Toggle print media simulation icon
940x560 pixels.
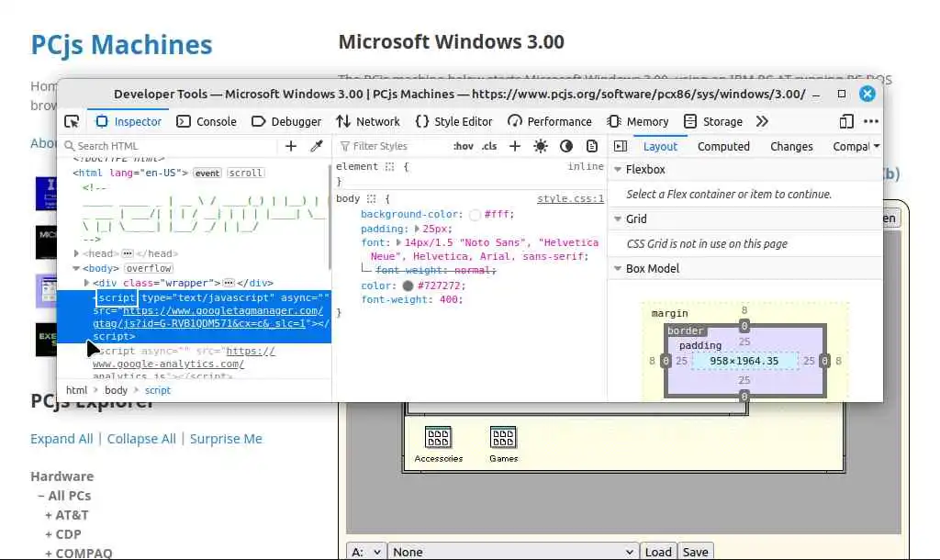pyautogui.click(x=592, y=146)
